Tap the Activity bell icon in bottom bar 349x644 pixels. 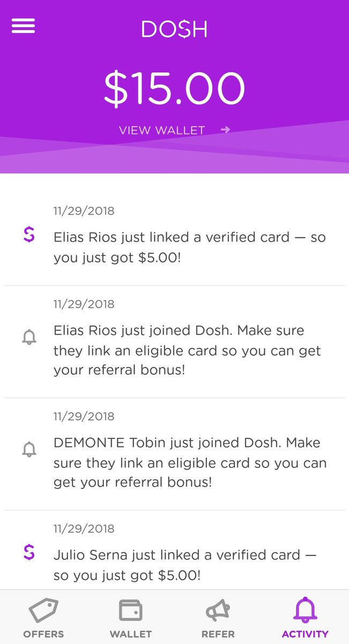tap(305, 610)
